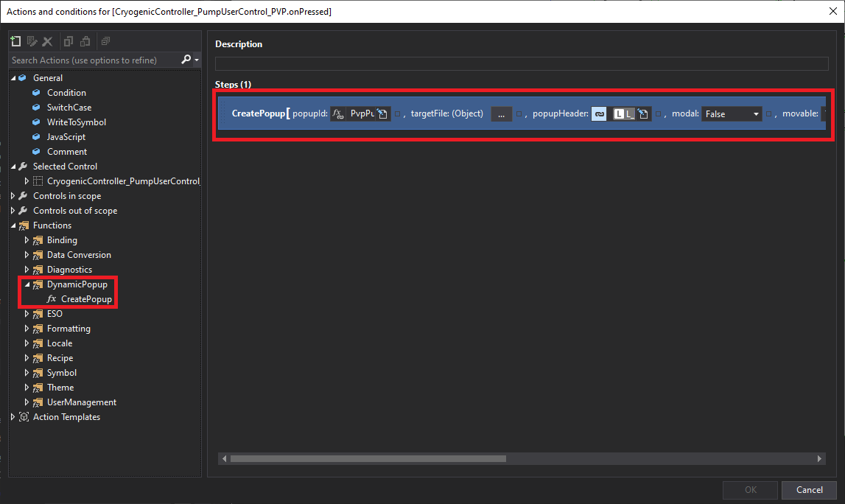Collapse the DynamicPopup folder
The image size is (845, 504).
point(27,284)
